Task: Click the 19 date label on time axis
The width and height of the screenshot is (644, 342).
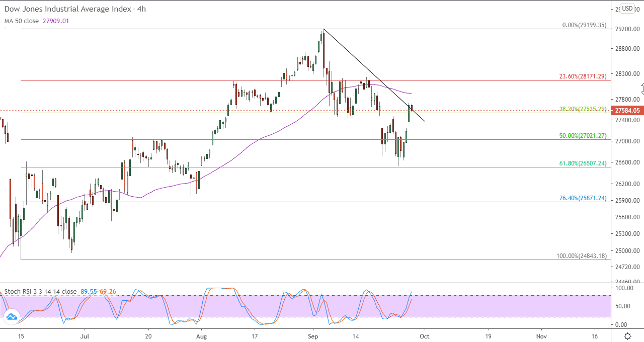Action: 488,335
